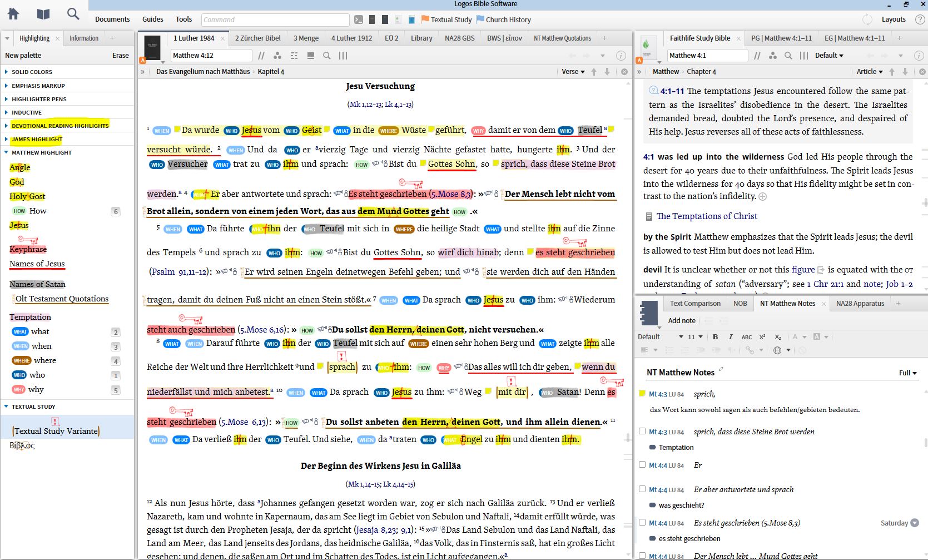Open the Home page icon
Screen dimensions: 928x560
[x=13, y=14]
